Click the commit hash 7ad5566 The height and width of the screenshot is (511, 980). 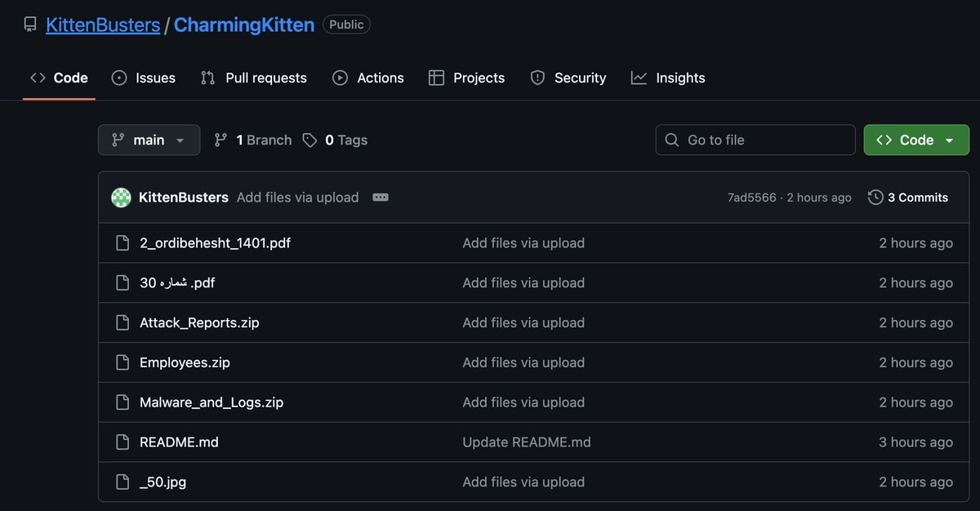pyautogui.click(x=751, y=198)
